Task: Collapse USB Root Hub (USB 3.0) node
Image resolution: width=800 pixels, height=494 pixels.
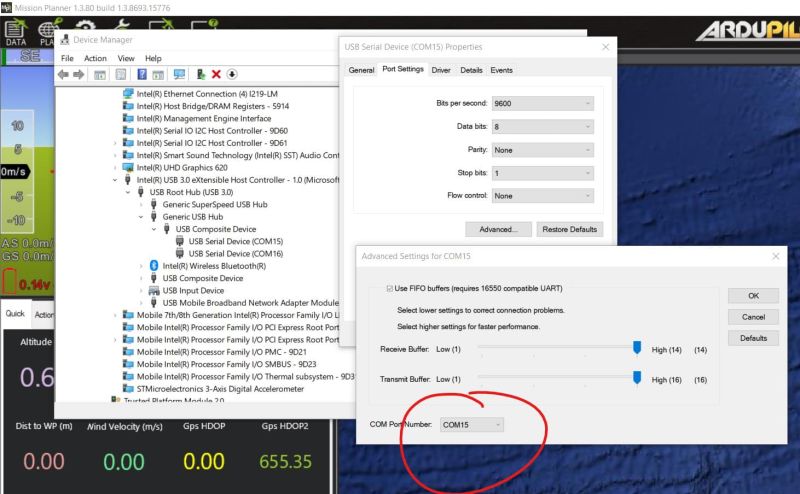Action: point(128,192)
